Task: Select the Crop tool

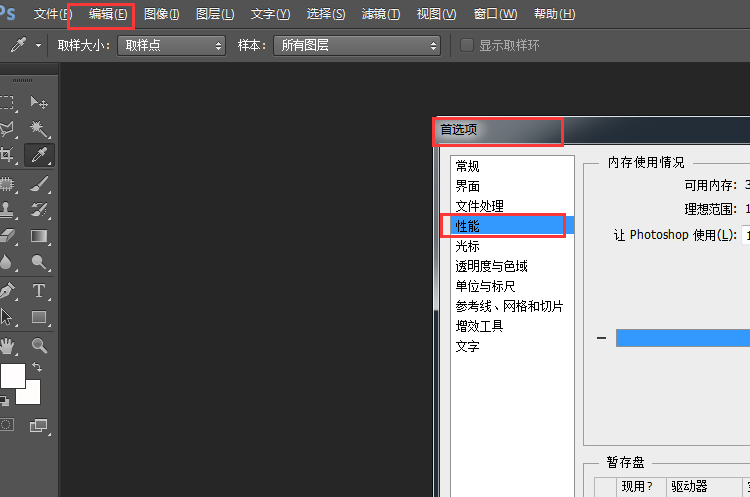Action: click(7, 155)
